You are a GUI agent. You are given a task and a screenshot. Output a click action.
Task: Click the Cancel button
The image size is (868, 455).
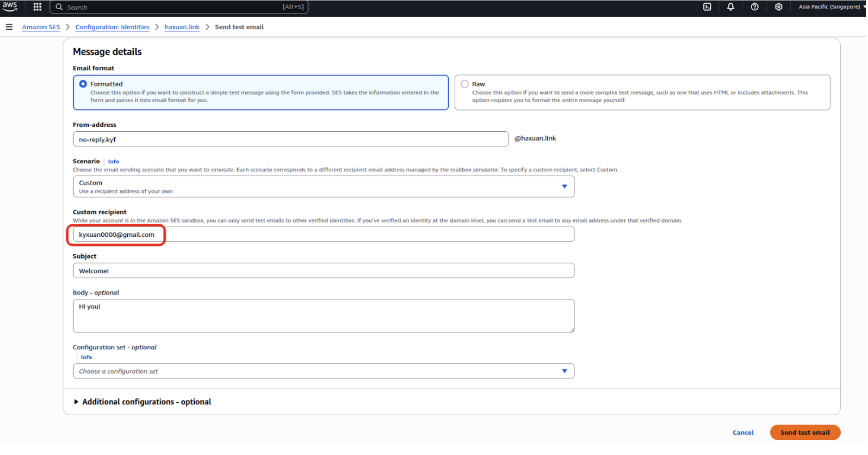tap(743, 432)
